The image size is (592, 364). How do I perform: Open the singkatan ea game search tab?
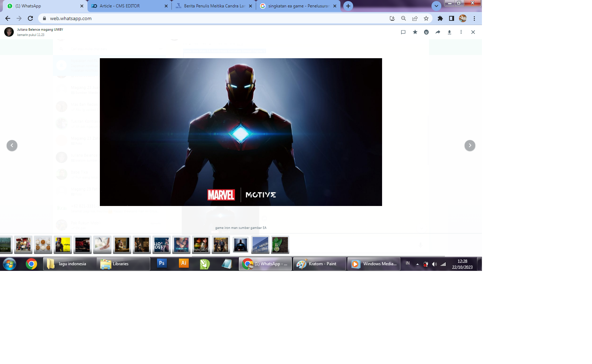298,6
